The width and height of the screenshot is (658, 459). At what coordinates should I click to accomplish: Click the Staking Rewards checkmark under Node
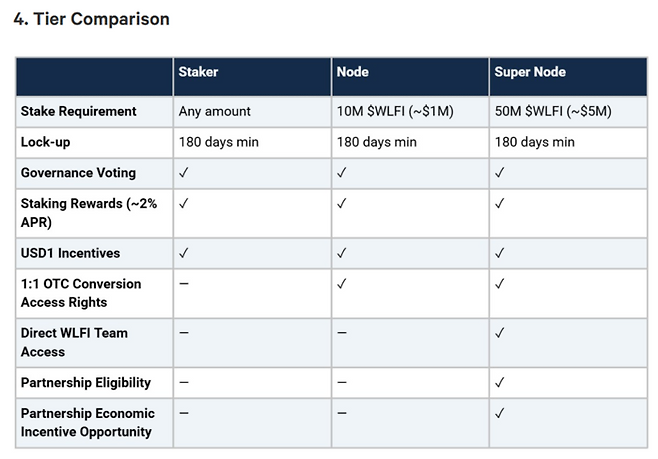coord(342,204)
